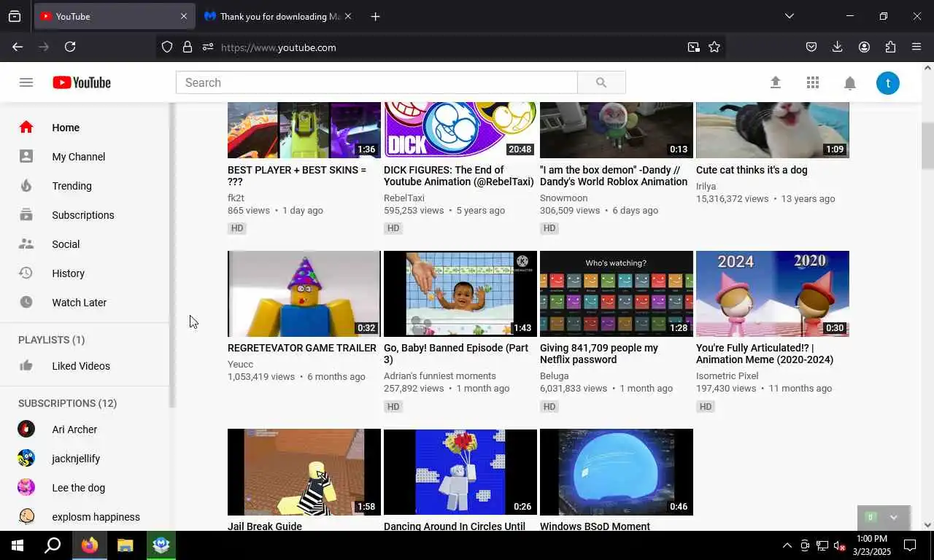Viewport: 934px width, 560px height.
Task: Open a new tab with the plus button
Action: point(375,16)
